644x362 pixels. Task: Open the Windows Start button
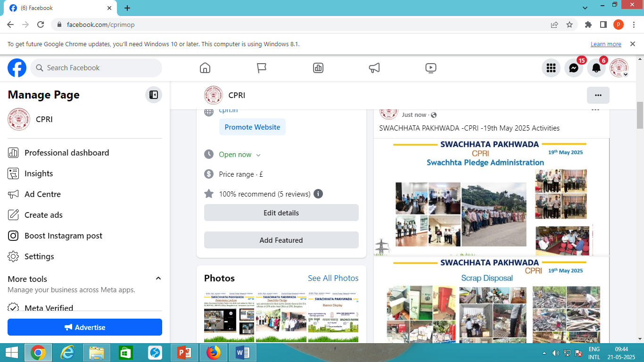click(x=11, y=353)
